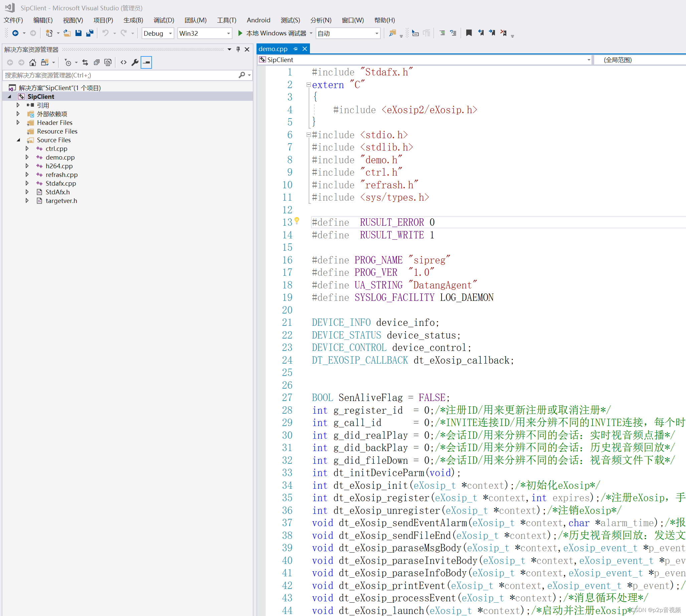Click the Clear Bookmarks icon with red X

pos(503,33)
